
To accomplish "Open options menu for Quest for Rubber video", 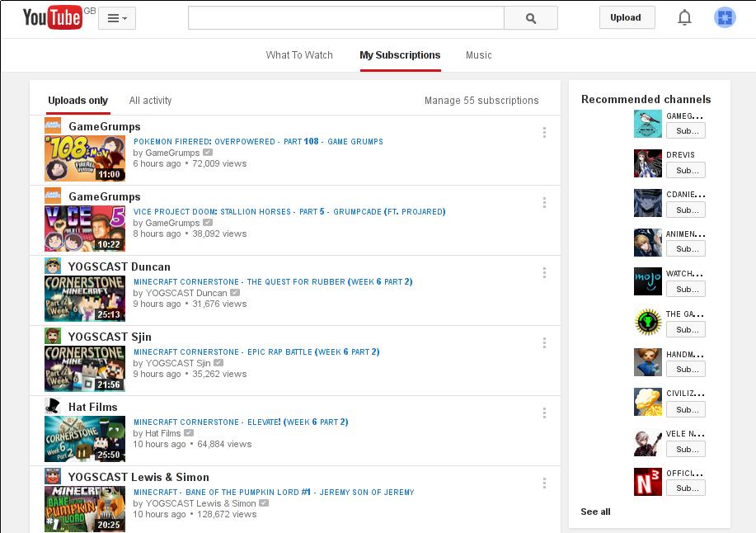I will click(544, 272).
